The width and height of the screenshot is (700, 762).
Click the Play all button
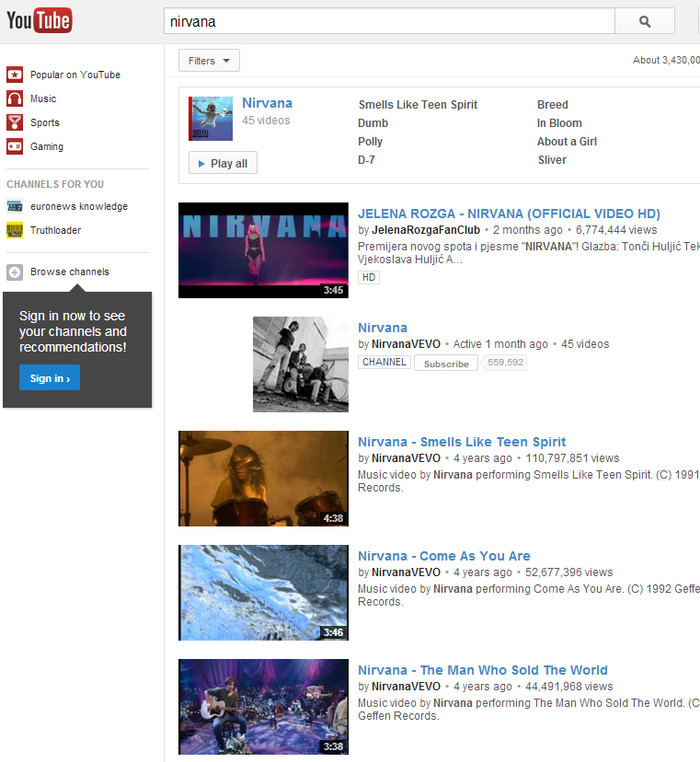tap(223, 163)
